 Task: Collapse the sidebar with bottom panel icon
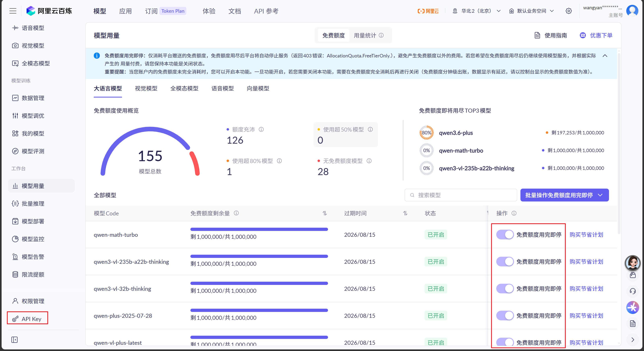point(14,340)
